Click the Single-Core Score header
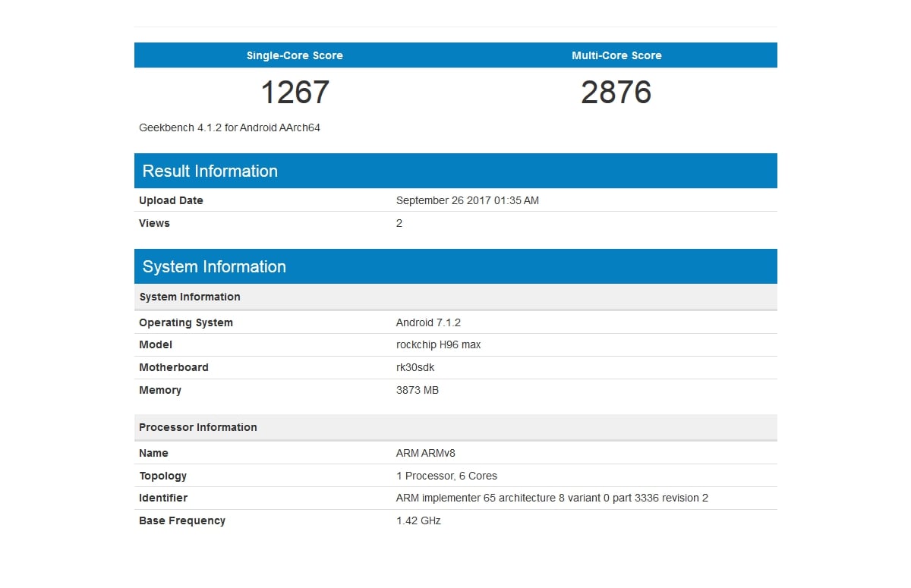Image resolution: width=911 pixels, height=588 pixels. point(295,55)
